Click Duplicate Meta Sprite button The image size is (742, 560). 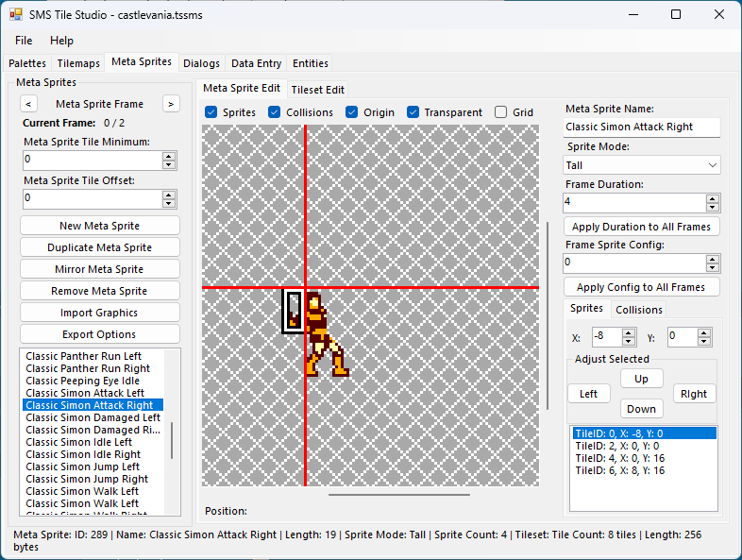tap(100, 247)
